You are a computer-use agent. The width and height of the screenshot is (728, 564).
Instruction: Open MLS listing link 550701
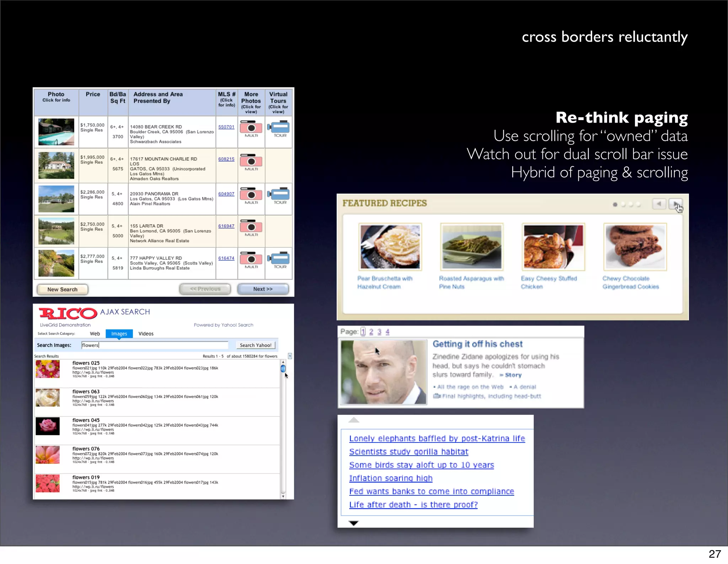[226, 127]
